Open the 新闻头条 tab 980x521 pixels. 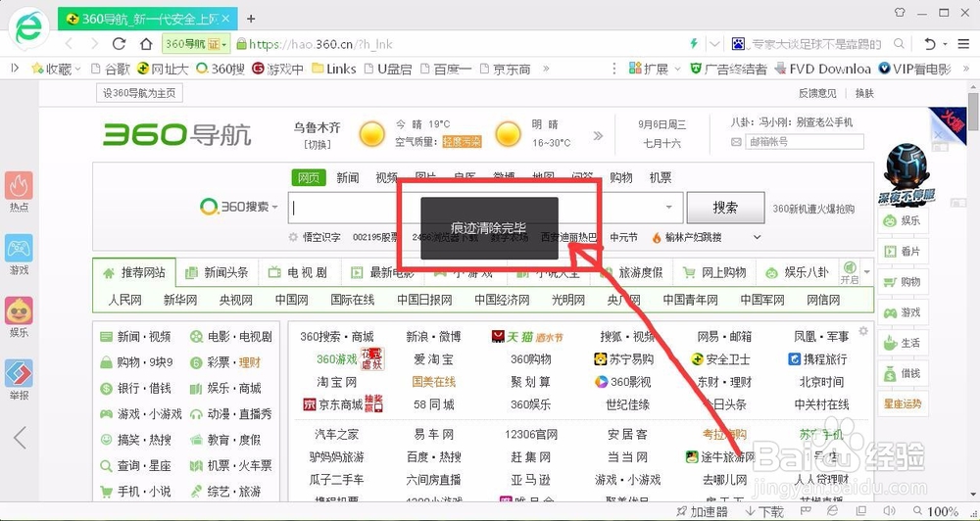pyautogui.click(x=218, y=273)
